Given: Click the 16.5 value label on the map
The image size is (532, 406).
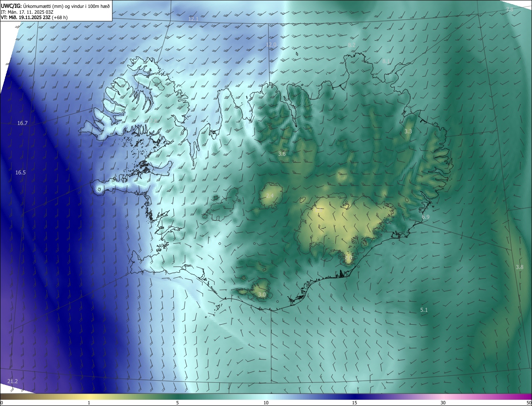Looking at the screenshot, I should point(20,172).
